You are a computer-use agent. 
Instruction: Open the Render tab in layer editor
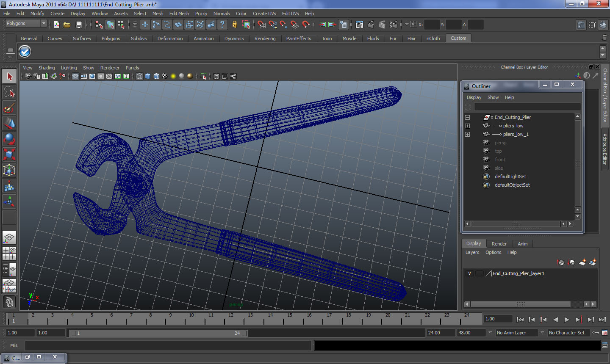point(499,244)
